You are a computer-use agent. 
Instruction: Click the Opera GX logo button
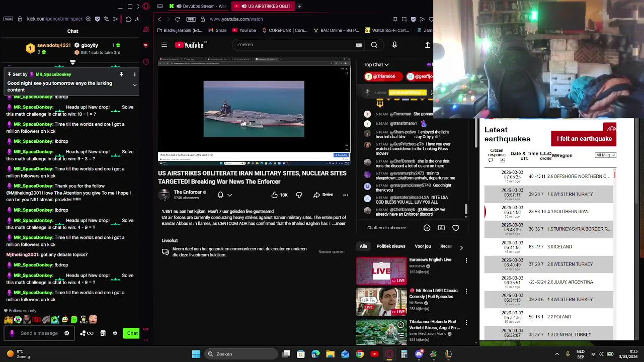click(146, 7)
